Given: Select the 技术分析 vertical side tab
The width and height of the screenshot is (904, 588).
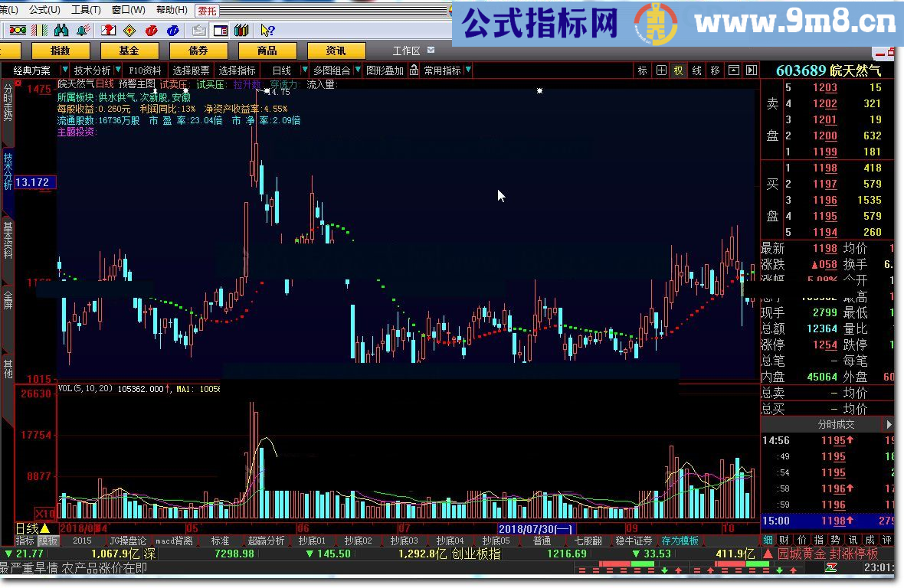Looking at the screenshot, I should click(8, 171).
